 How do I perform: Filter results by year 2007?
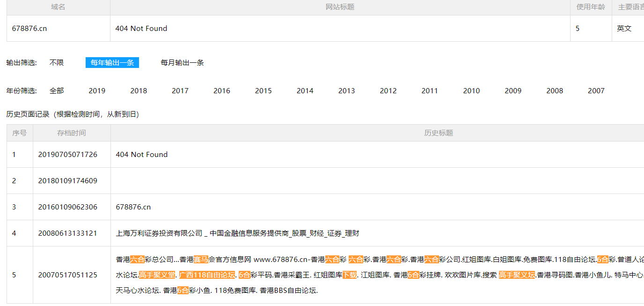596,90
